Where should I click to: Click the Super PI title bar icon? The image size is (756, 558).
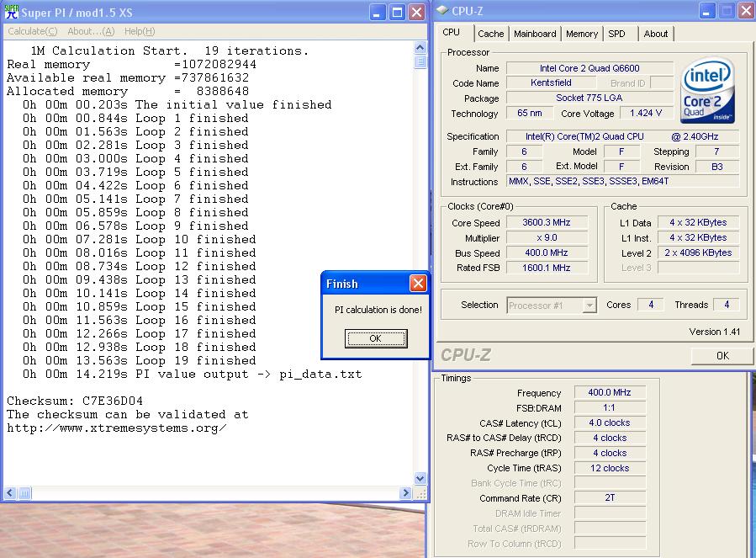click(11, 12)
